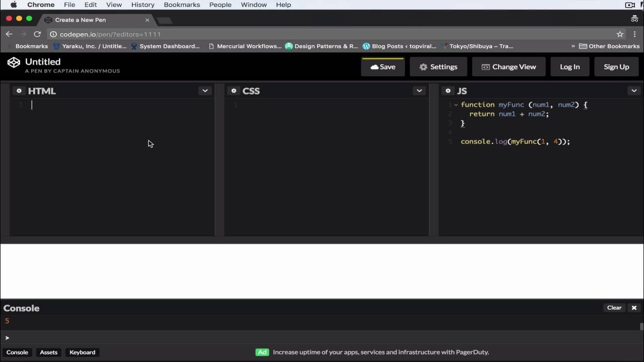Open the Assets panel
644x362 pixels.
49,352
